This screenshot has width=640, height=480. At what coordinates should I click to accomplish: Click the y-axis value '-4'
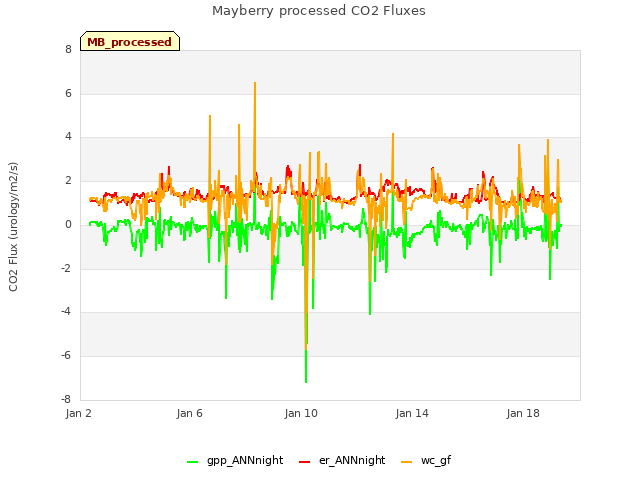pyautogui.click(x=67, y=312)
